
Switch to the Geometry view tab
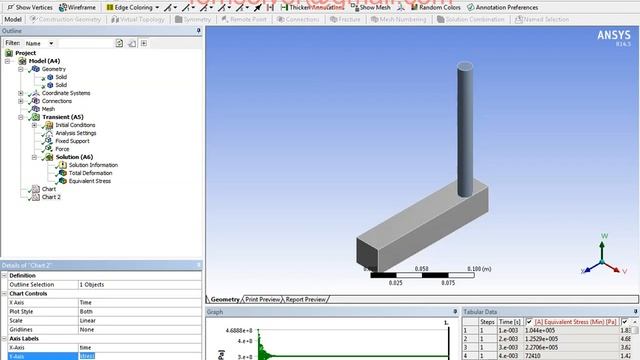point(225,300)
